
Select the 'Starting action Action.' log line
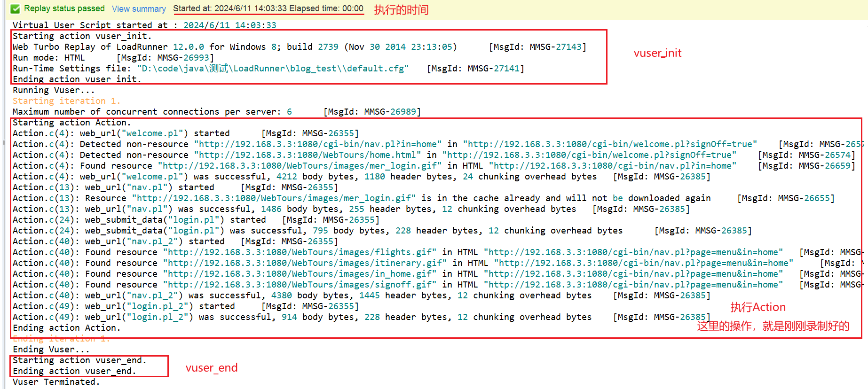point(71,122)
